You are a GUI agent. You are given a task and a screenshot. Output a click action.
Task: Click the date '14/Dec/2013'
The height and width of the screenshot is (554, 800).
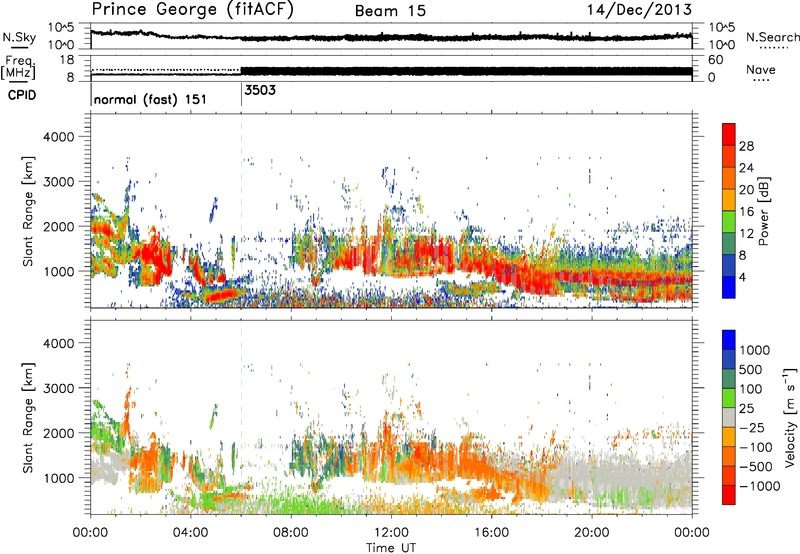pyautogui.click(x=639, y=9)
